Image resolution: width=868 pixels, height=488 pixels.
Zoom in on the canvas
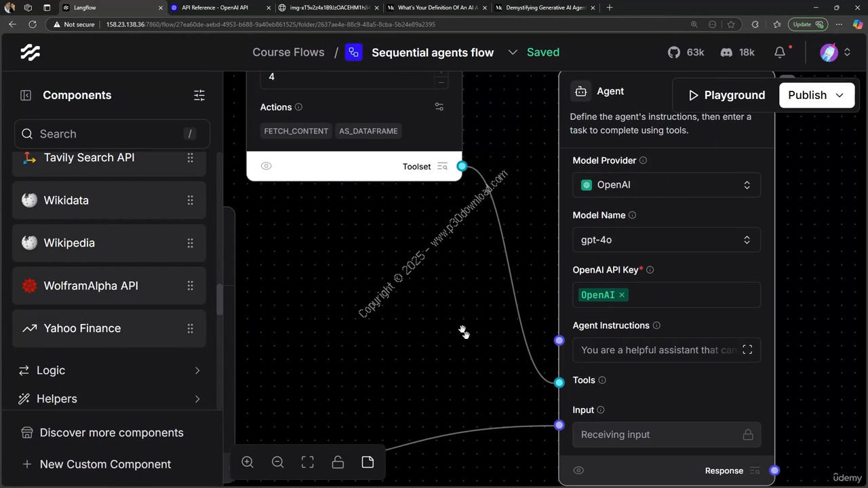click(x=248, y=462)
